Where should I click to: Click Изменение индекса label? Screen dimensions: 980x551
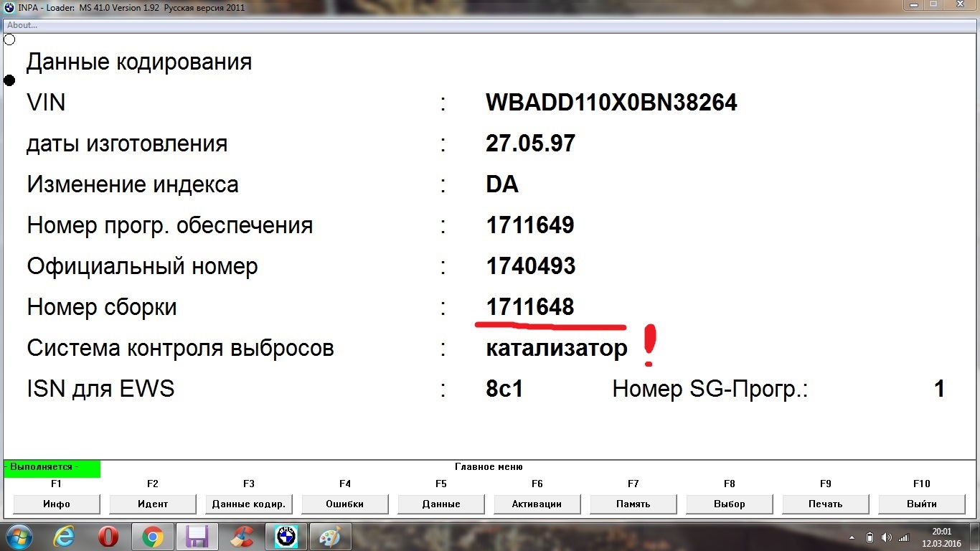(133, 184)
